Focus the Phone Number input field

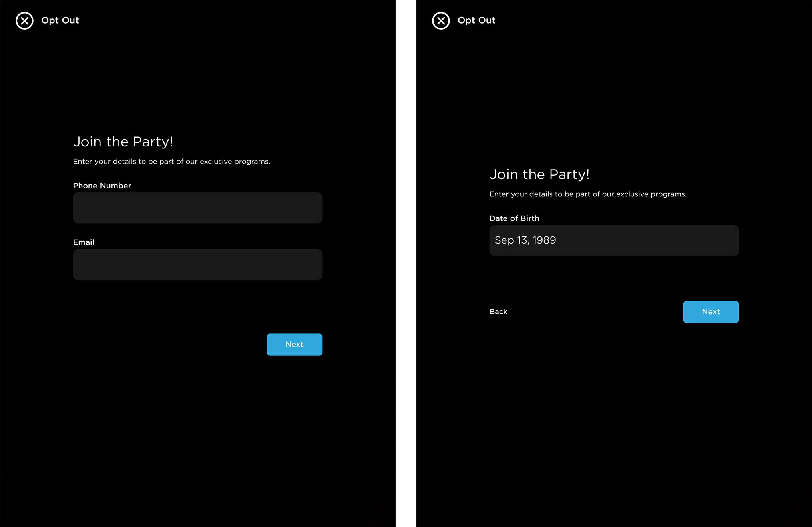click(197, 208)
